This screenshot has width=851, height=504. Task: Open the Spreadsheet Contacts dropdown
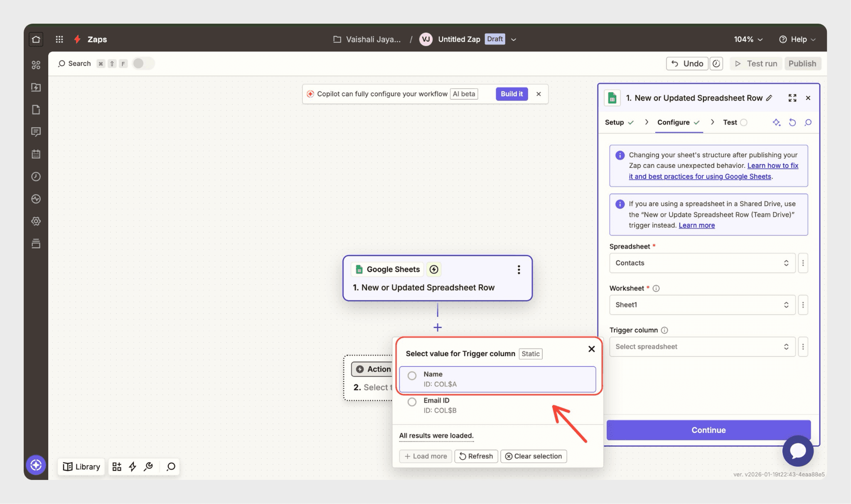click(702, 263)
